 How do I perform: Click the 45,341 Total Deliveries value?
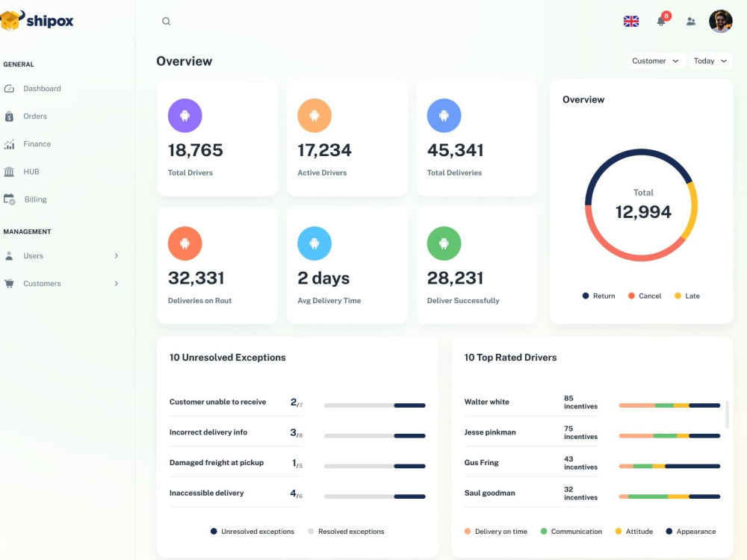pyautogui.click(x=455, y=150)
